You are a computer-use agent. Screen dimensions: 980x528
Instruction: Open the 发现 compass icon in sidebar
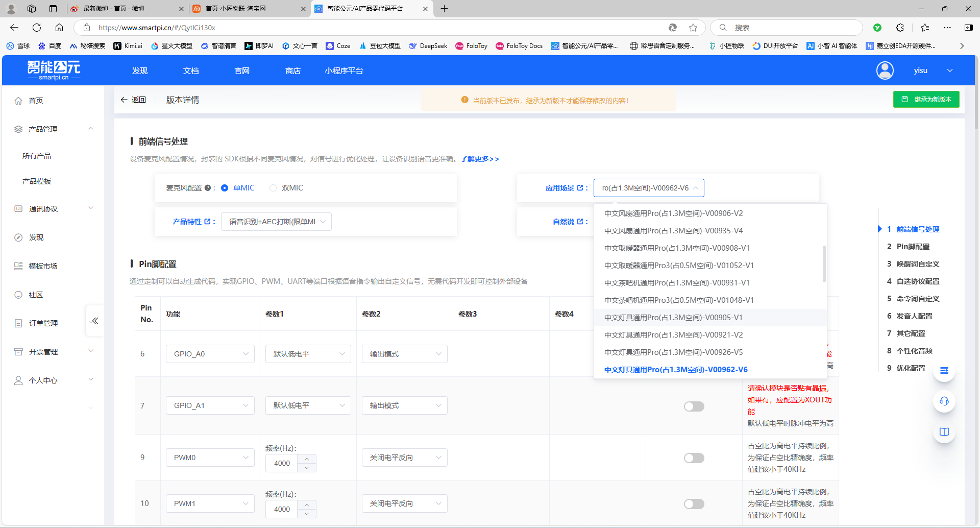pos(18,237)
